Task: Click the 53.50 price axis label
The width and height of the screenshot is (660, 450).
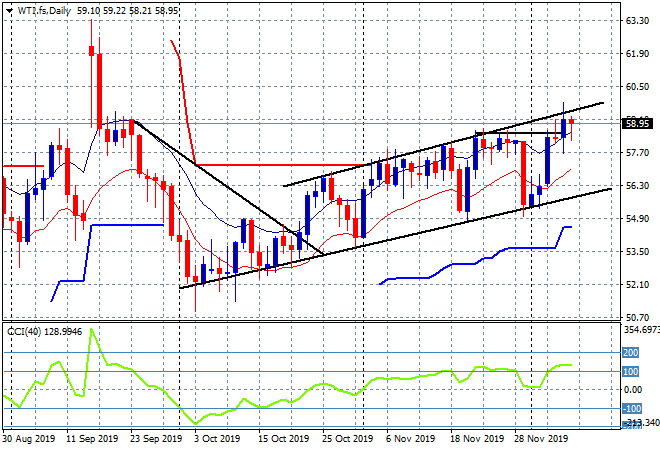Action: coord(637,251)
